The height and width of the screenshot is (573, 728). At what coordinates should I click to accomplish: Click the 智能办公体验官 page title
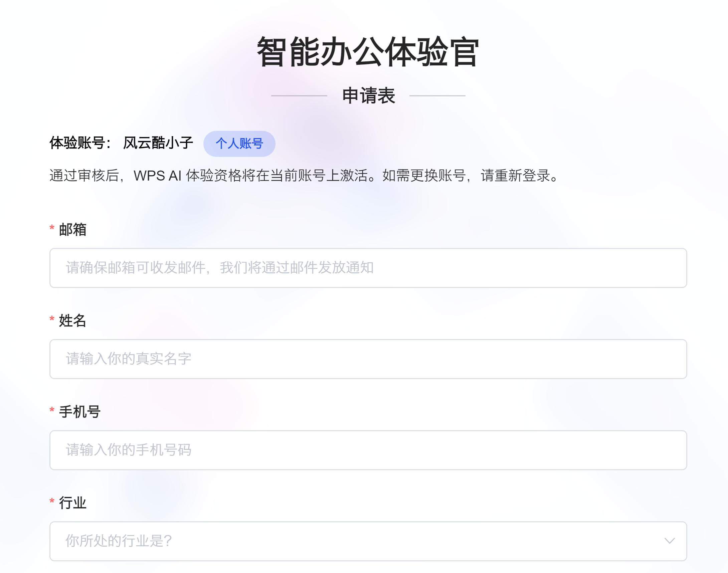click(x=368, y=52)
